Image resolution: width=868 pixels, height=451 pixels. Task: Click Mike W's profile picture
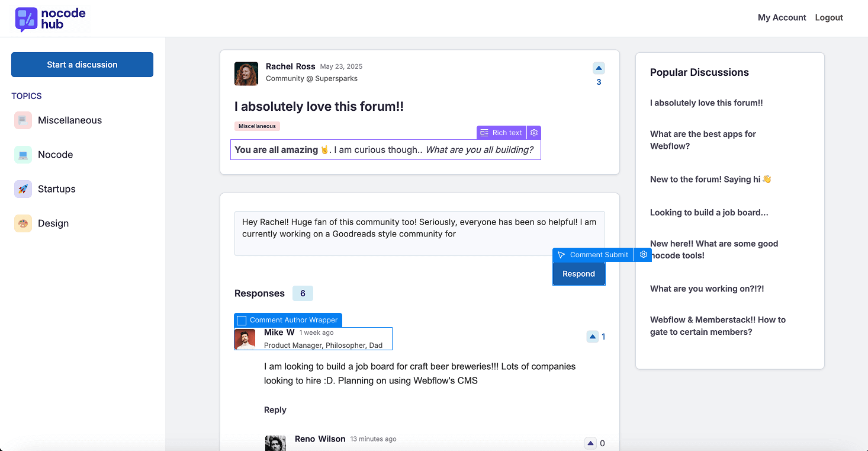pyautogui.click(x=245, y=339)
